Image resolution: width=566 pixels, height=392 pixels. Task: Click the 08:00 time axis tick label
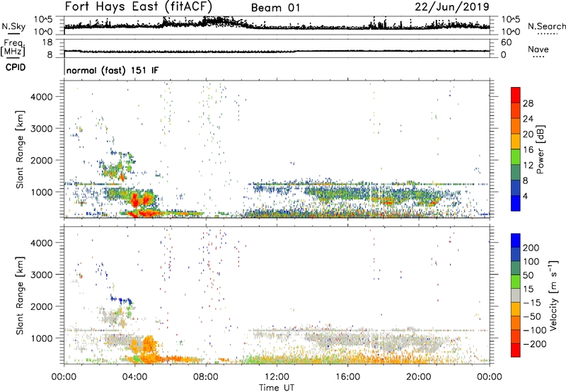tap(206, 377)
